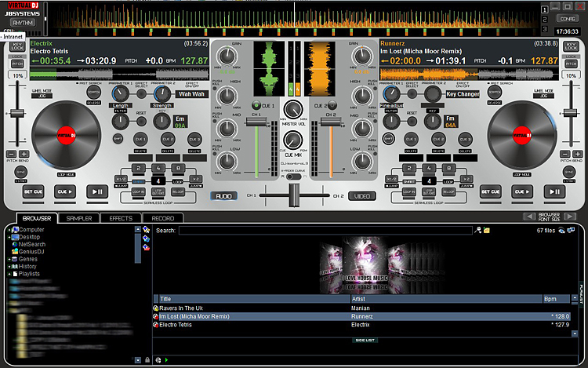Expand the Genres tree node
Image resolution: width=588 pixels, height=368 pixels.
[x=9, y=259]
